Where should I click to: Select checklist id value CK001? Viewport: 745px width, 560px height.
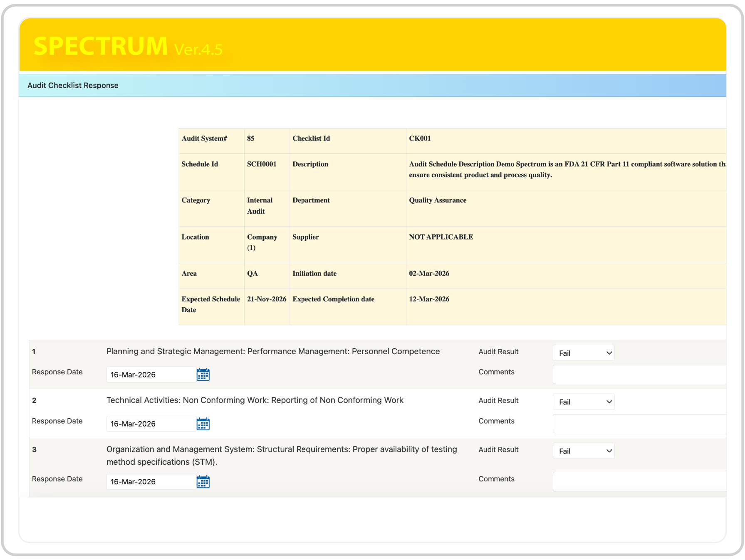[420, 138]
